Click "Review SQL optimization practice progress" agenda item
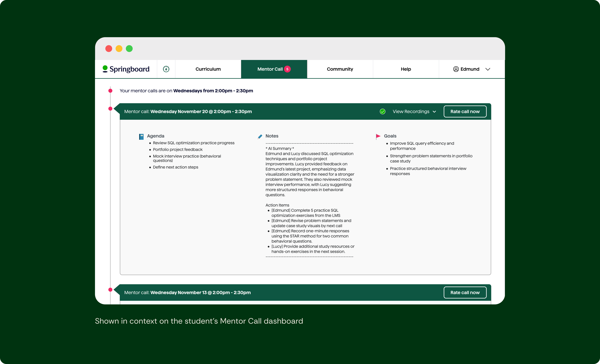Viewport: 600px width, 364px height. [194, 143]
